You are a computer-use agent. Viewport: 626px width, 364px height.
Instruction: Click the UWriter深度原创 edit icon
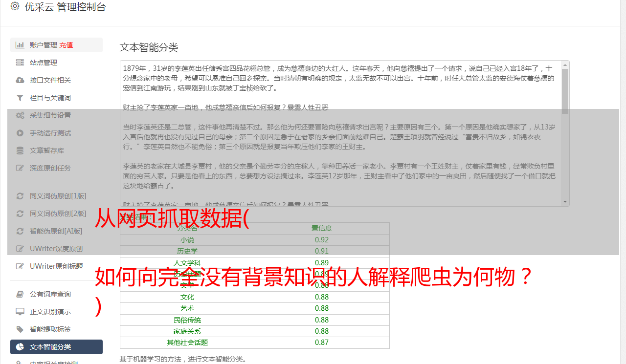point(20,249)
